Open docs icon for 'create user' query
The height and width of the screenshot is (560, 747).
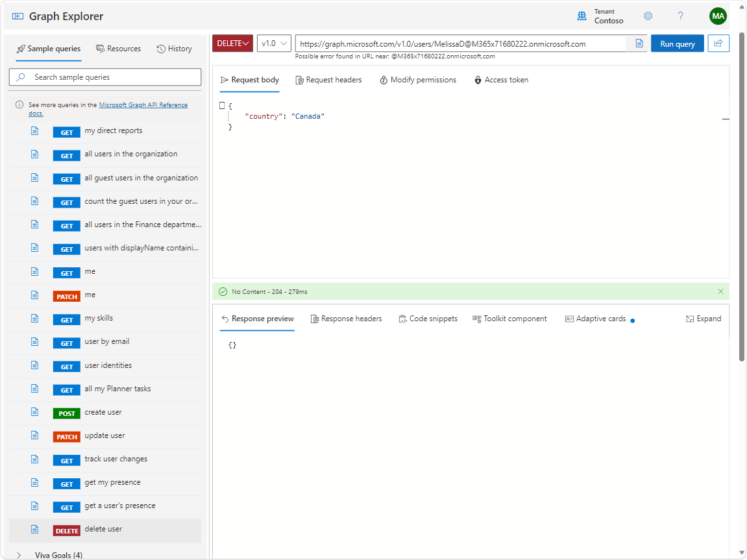tap(35, 412)
